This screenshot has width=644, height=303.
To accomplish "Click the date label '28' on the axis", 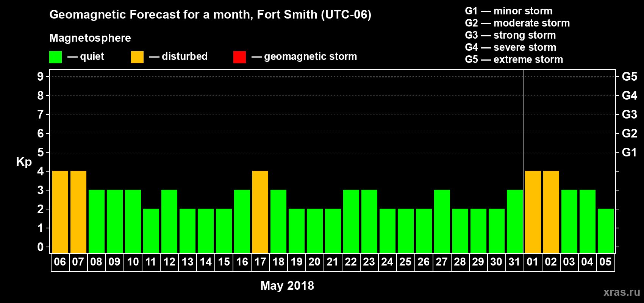I will click(x=460, y=262).
